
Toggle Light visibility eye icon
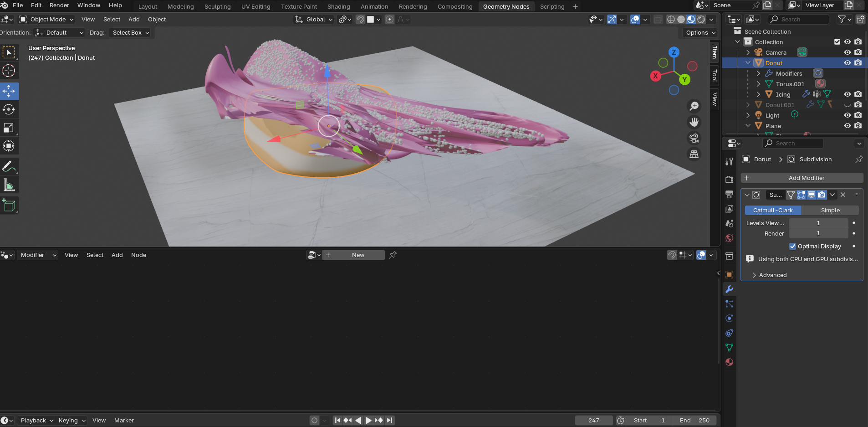click(x=847, y=115)
